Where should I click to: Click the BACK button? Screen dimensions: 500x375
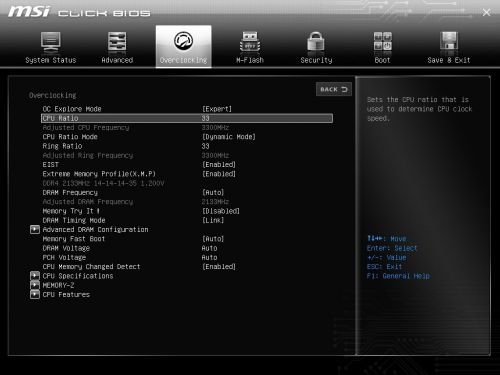pos(334,89)
